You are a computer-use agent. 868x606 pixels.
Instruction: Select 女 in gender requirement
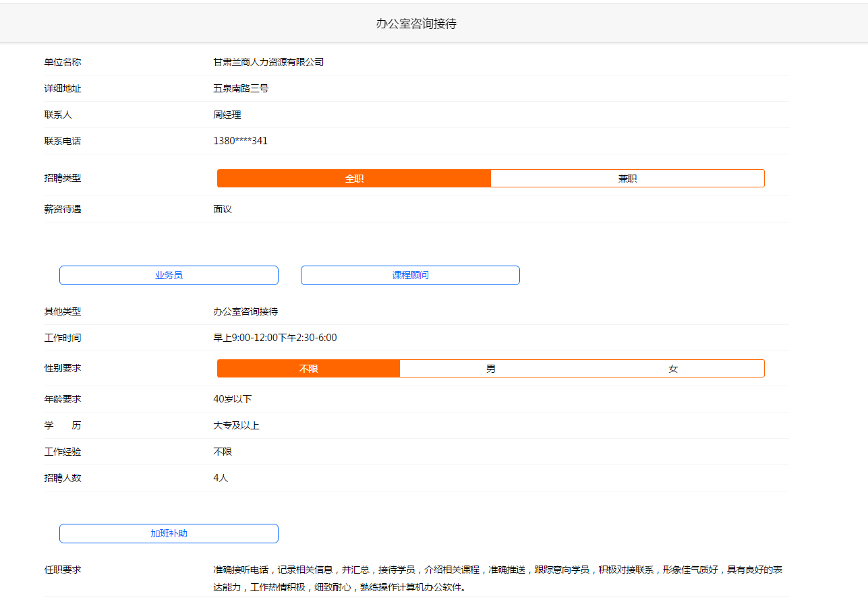click(x=673, y=369)
